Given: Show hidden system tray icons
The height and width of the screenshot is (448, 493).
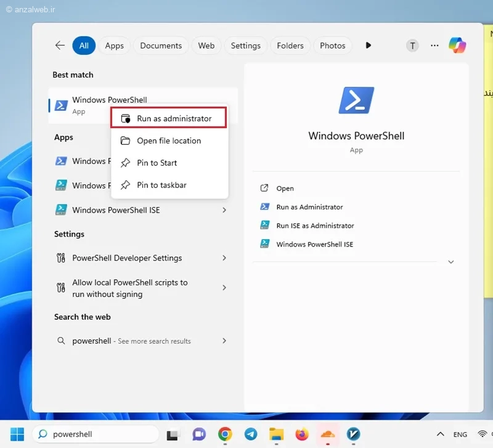Looking at the screenshot, I should pos(441,434).
